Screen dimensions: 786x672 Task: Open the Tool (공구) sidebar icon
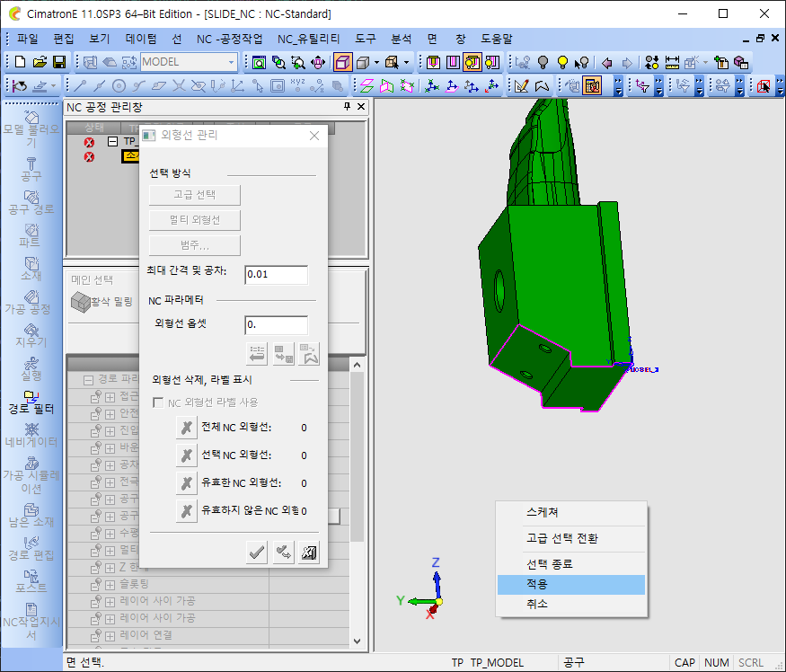pyautogui.click(x=31, y=169)
